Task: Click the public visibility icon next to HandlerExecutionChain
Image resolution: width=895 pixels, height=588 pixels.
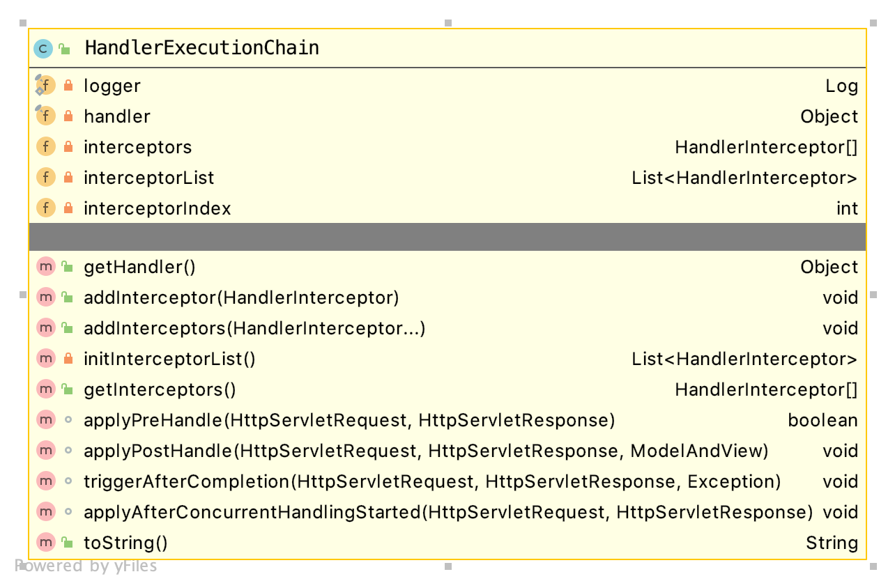Action: tap(65, 49)
